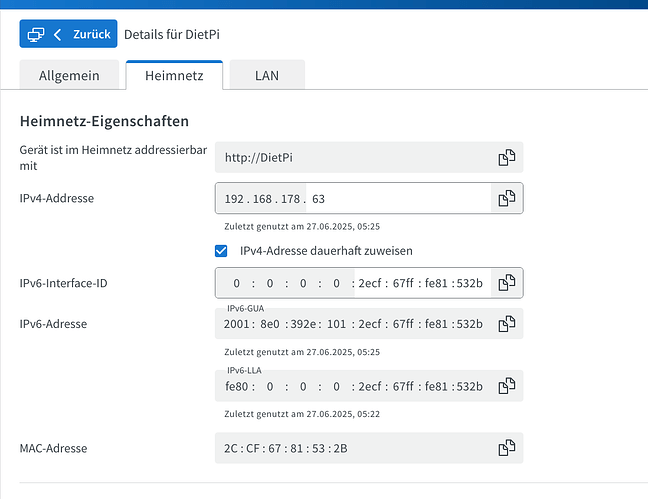Copy the IPv4 address 192.168.178.63
Screen dimensions: 648x499
click(x=506, y=198)
